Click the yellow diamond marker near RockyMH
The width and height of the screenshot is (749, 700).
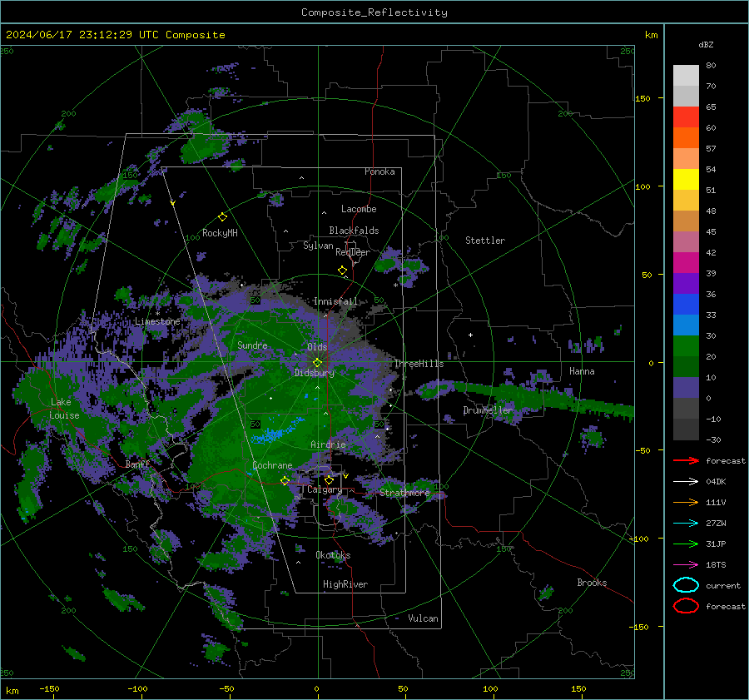click(x=222, y=217)
